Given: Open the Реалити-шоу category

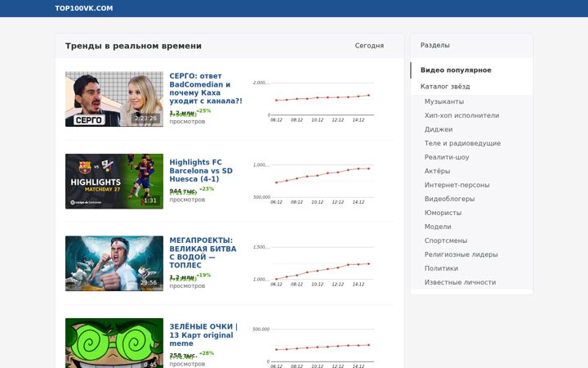Looking at the screenshot, I should pyautogui.click(x=447, y=157).
